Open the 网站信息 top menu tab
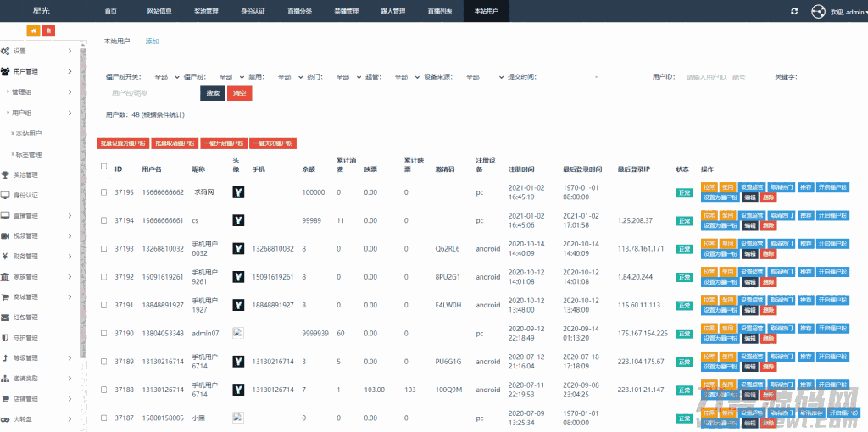 159,12
